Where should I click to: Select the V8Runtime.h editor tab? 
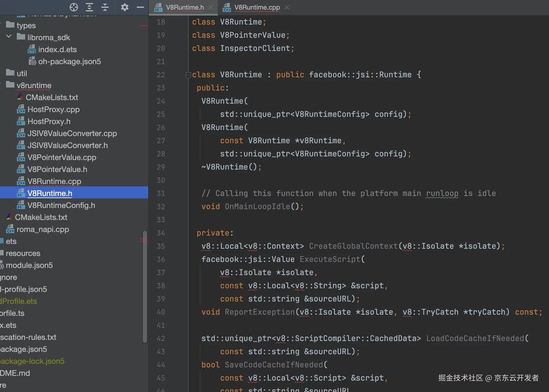pyautogui.click(x=184, y=7)
